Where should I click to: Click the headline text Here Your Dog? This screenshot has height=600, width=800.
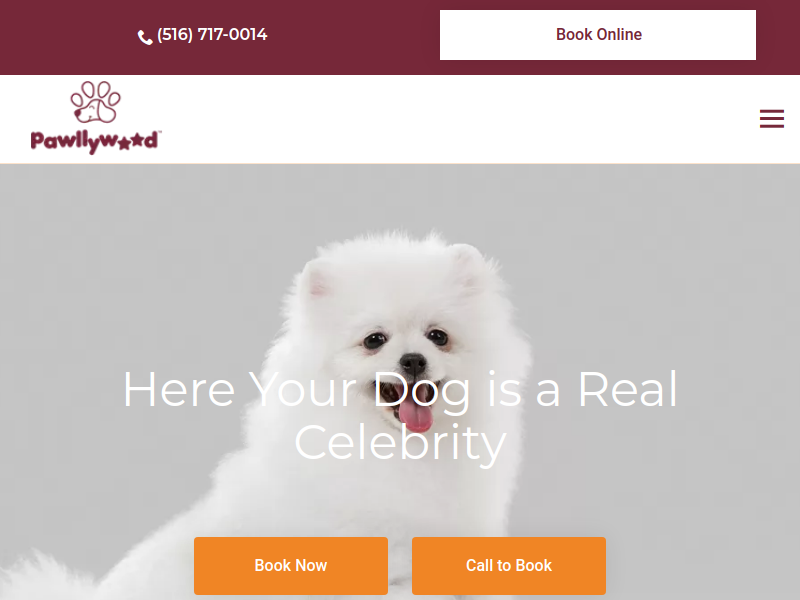pos(296,391)
